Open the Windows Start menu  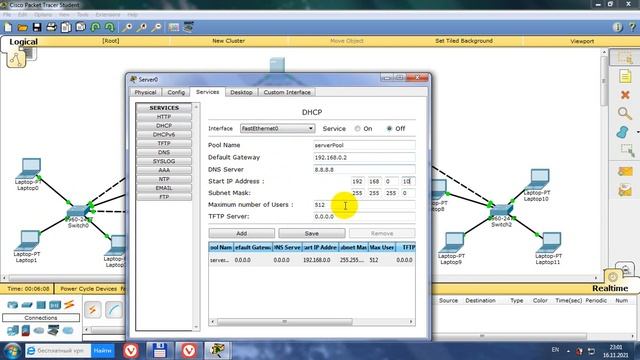click(12, 351)
